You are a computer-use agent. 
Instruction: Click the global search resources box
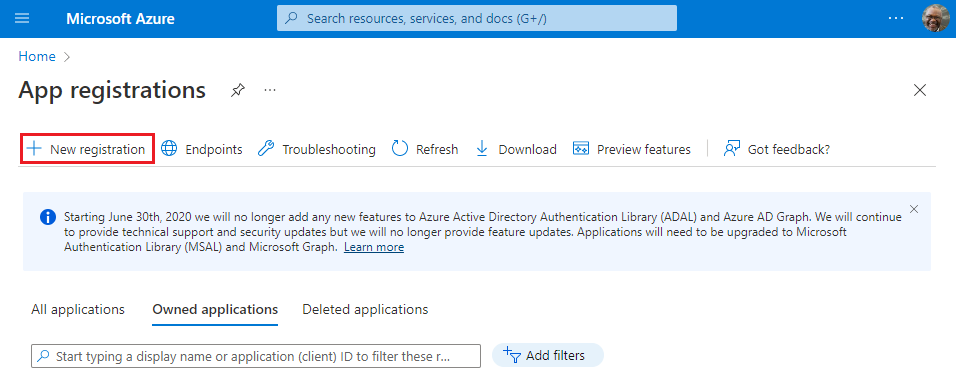click(477, 18)
